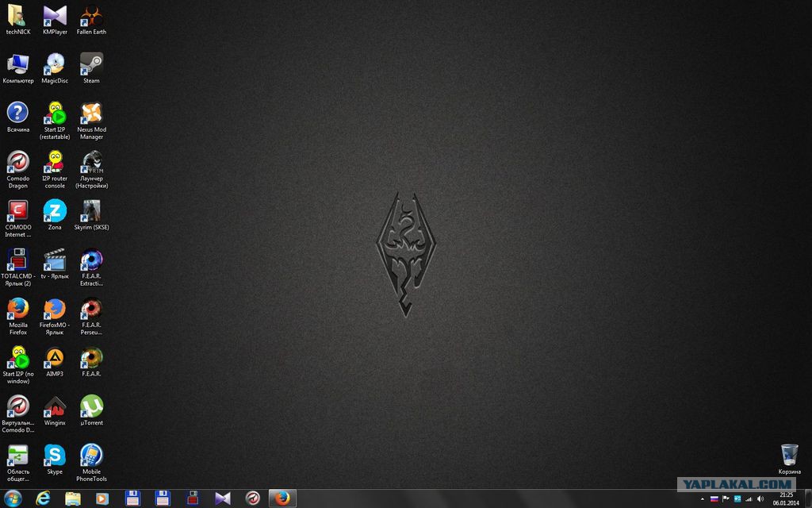
Task: Click the Russian language flag indicator
Action: (714, 499)
